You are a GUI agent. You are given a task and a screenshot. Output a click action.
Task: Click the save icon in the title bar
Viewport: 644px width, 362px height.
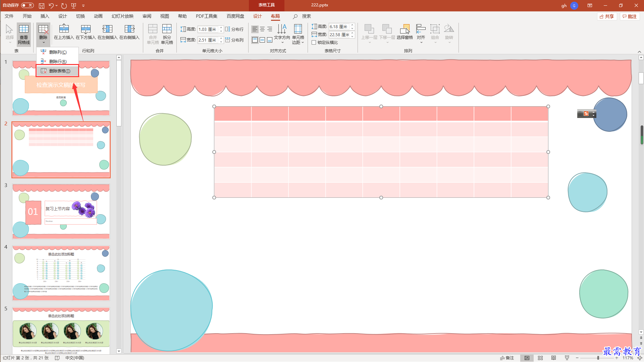(42, 6)
